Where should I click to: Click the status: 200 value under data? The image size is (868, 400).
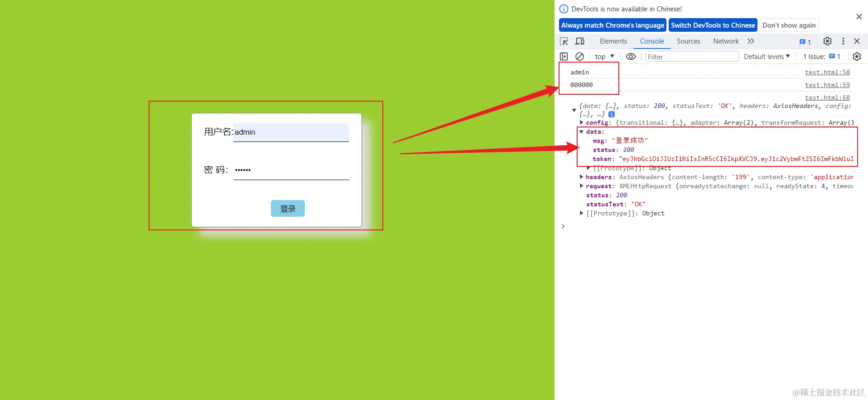[628, 150]
